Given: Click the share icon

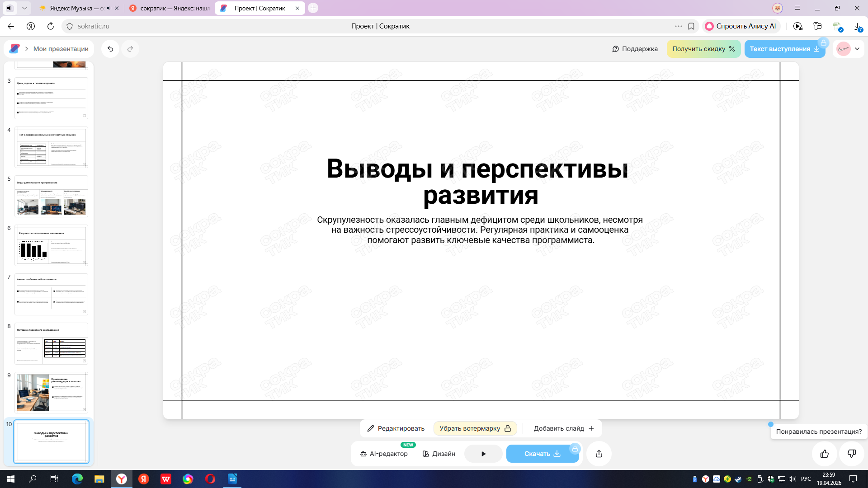Looking at the screenshot, I should (599, 454).
